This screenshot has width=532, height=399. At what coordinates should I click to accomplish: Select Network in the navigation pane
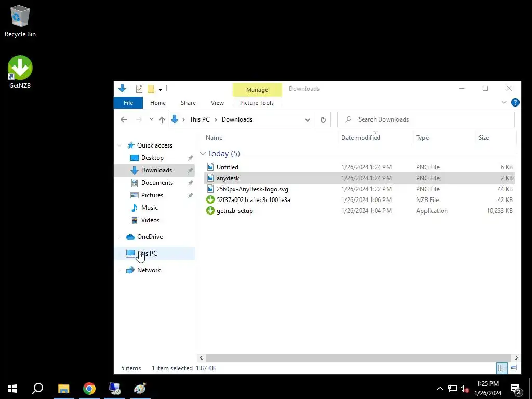tap(149, 270)
